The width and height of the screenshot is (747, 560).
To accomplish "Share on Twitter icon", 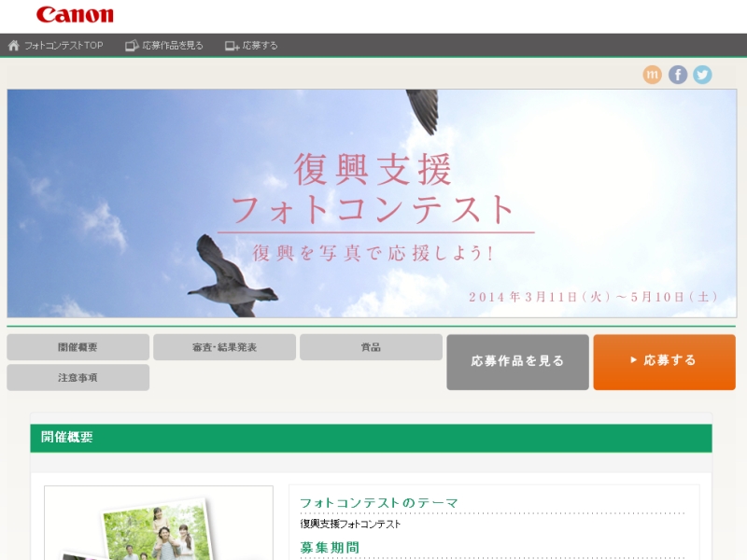I will (702, 75).
